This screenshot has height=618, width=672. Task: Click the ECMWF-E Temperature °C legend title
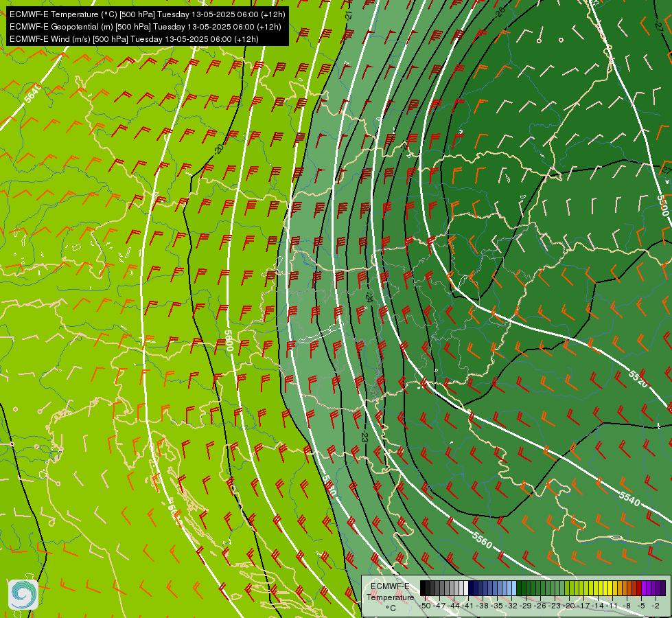390,597
